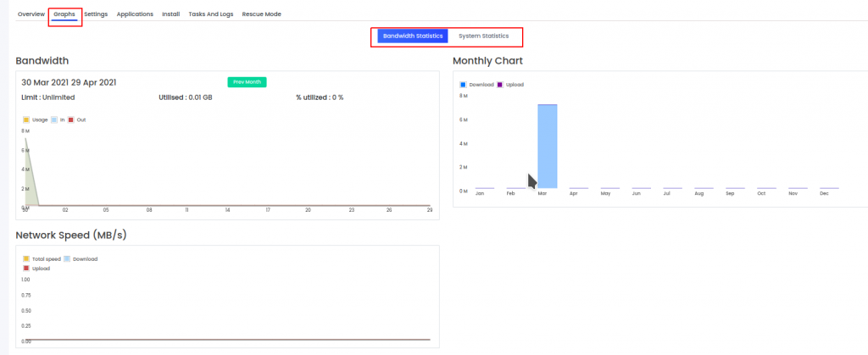Toggle Total speed legend swatch
868x355 pixels.
coord(26,258)
